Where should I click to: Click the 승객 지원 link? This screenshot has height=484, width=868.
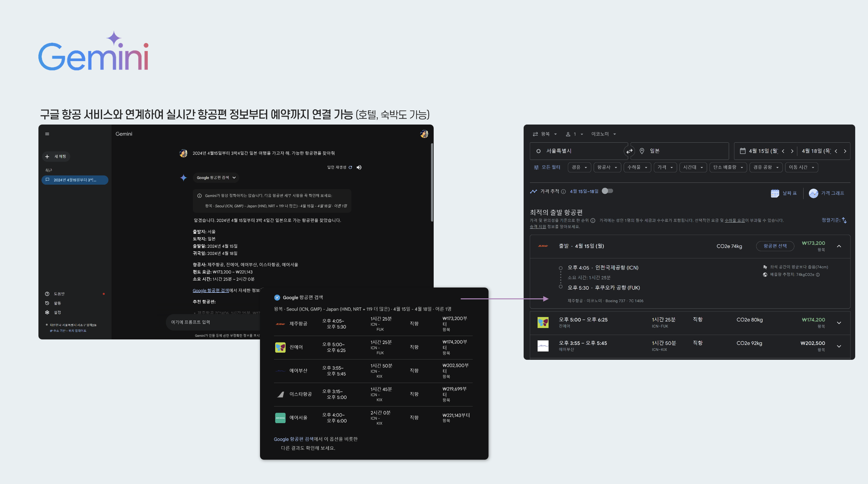pos(537,227)
